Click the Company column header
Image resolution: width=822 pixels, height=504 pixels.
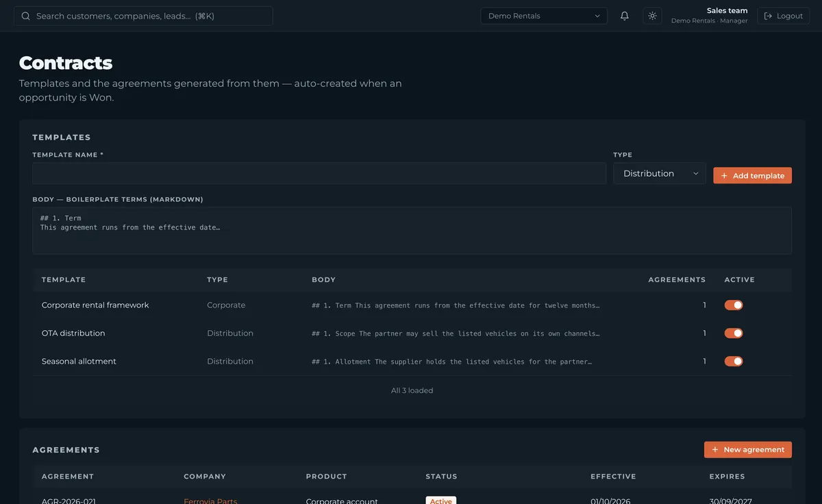(205, 477)
